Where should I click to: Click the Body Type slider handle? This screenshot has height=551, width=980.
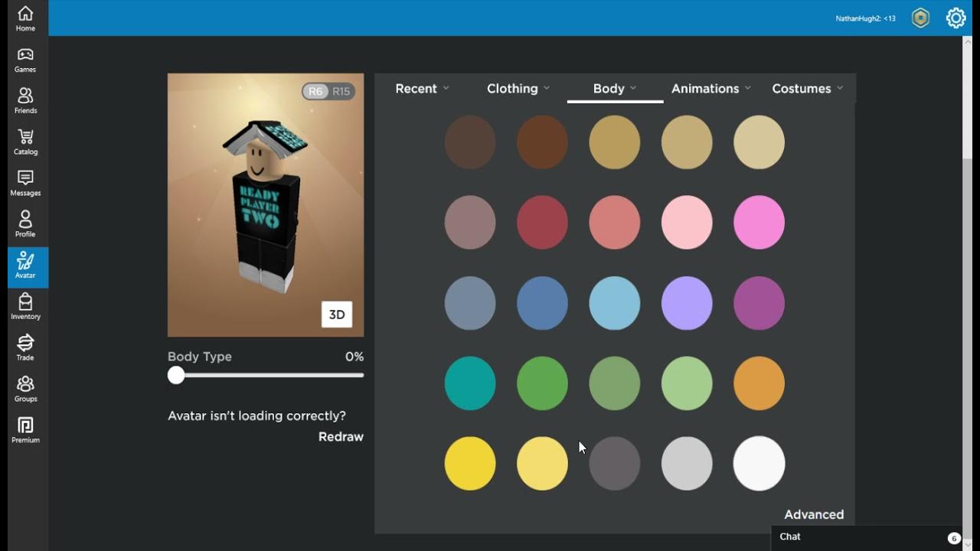coord(176,375)
